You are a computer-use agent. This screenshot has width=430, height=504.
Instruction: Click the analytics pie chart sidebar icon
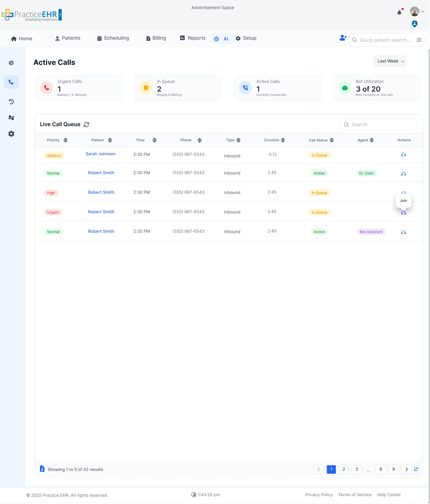pos(11,63)
